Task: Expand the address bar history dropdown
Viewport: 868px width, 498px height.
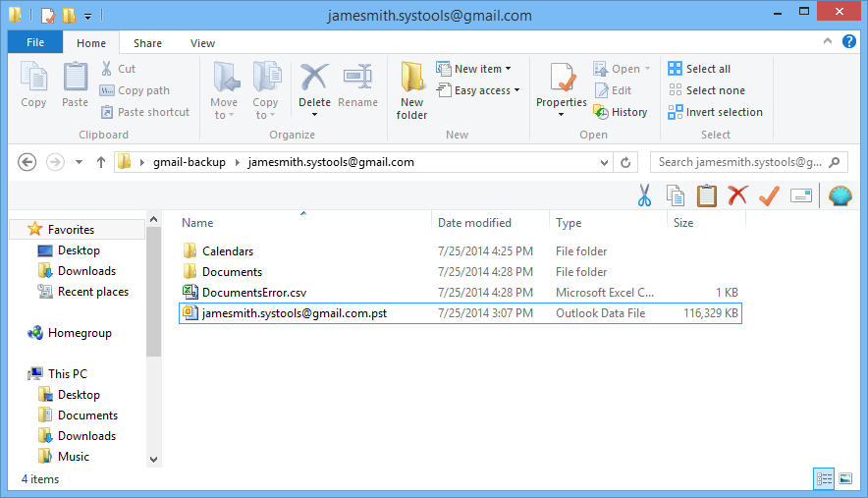Action: pos(604,162)
